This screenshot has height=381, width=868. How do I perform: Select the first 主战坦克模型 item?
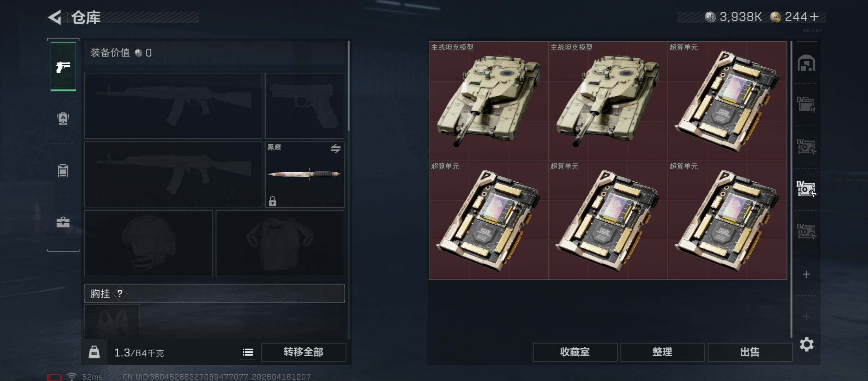489,101
